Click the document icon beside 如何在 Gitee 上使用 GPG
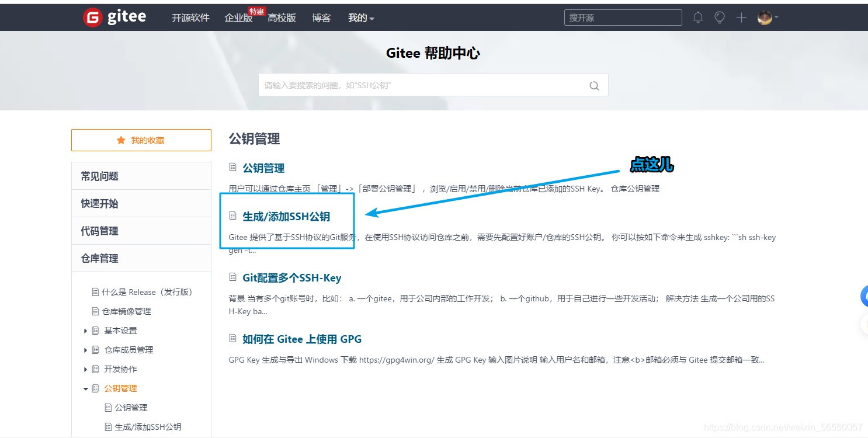Screen dimensions: 868x438 pyautogui.click(x=232, y=339)
